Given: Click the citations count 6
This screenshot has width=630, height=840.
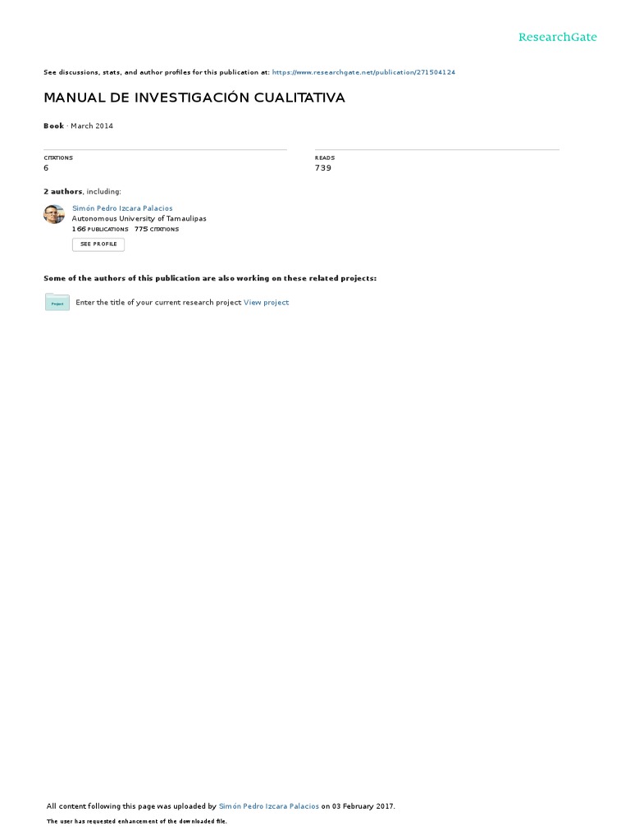Looking at the screenshot, I should click(x=46, y=168).
